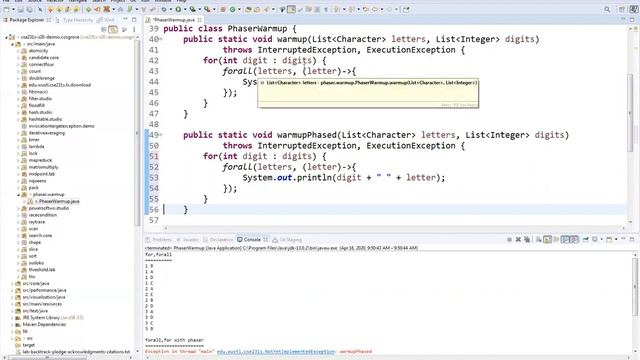This screenshot has height=360, width=640.
Task: Toggle Show Console on standard out change
Action: pyautogui.click(x=565, y=239)
